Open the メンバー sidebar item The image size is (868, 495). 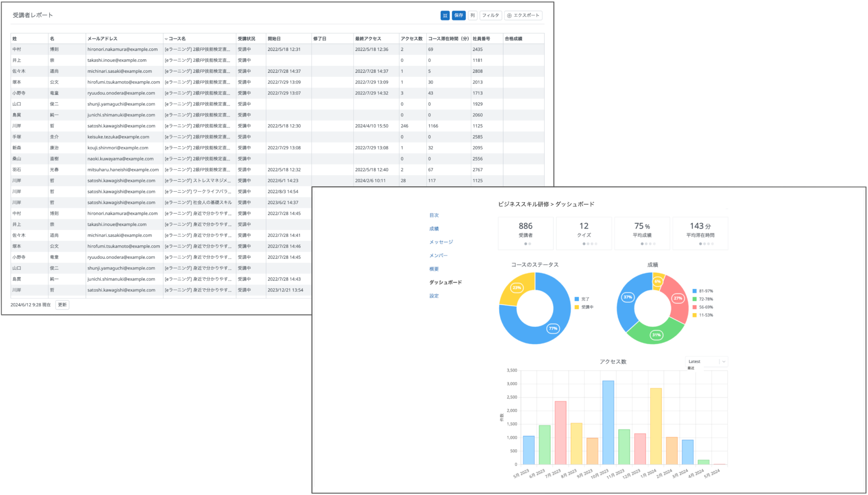click(x=438, y=255)
